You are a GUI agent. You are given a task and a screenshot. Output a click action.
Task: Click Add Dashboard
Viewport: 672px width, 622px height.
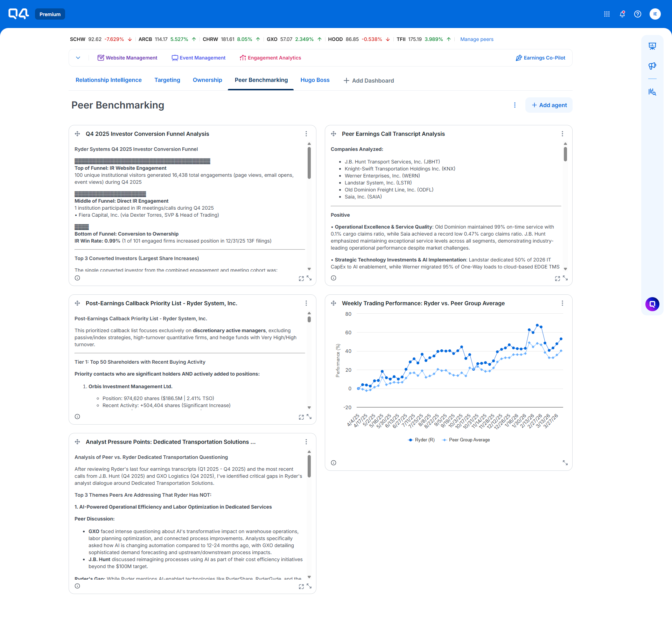pos(369,81)
